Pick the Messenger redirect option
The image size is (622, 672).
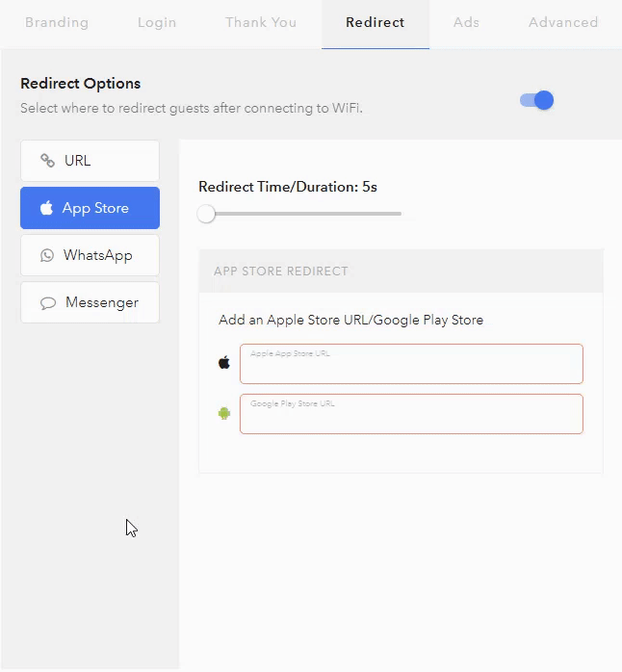pos(90,302)
